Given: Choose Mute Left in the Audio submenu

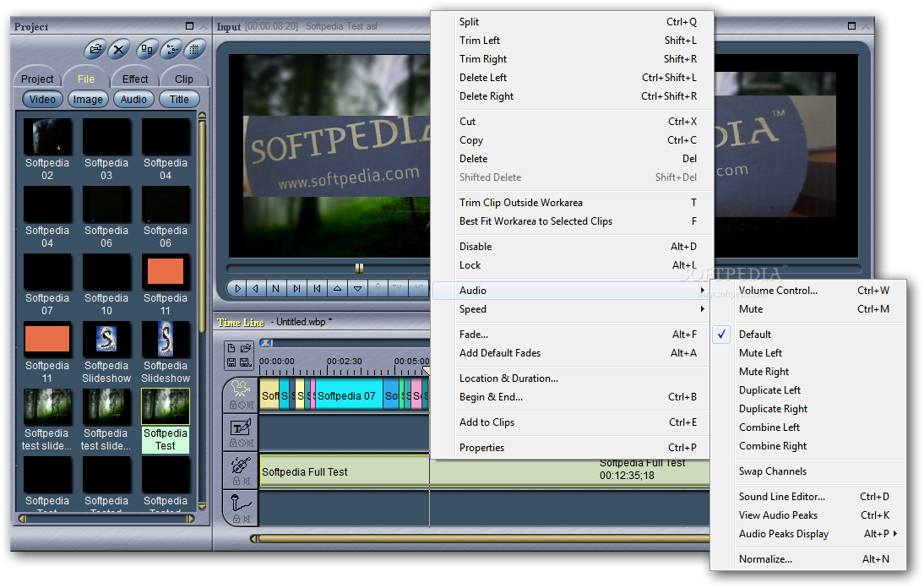Looking at the screenshot, I should pos(808,353).
